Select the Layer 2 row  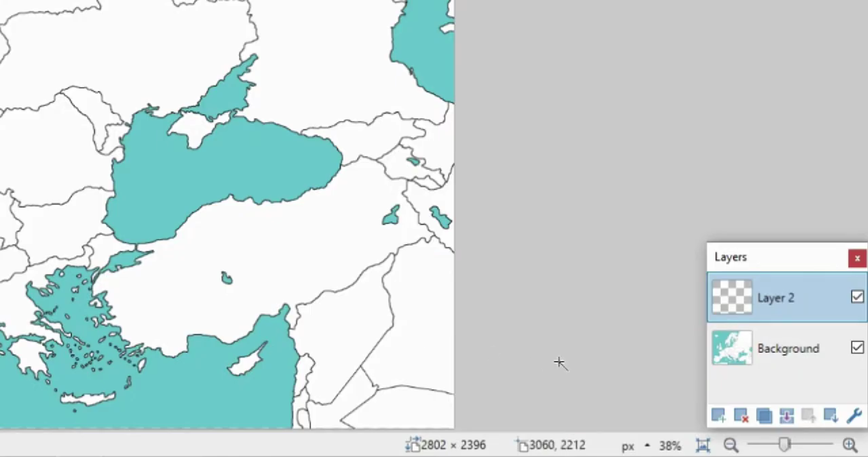point(787,297)
